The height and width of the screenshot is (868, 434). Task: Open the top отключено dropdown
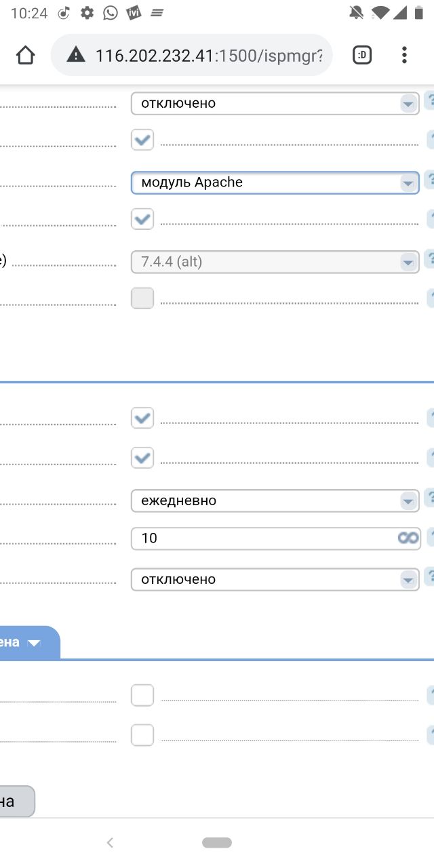pyautogui.click(x=275, y=103)
